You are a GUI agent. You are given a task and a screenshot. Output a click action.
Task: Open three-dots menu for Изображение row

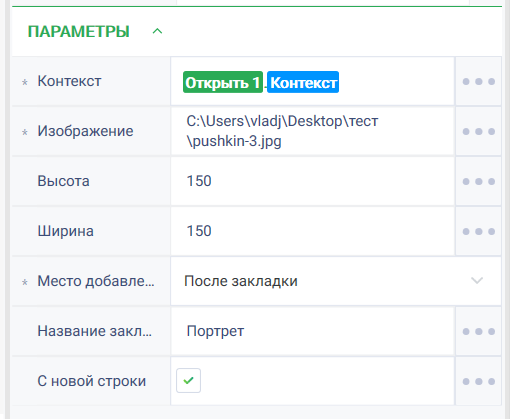(478, 131)
